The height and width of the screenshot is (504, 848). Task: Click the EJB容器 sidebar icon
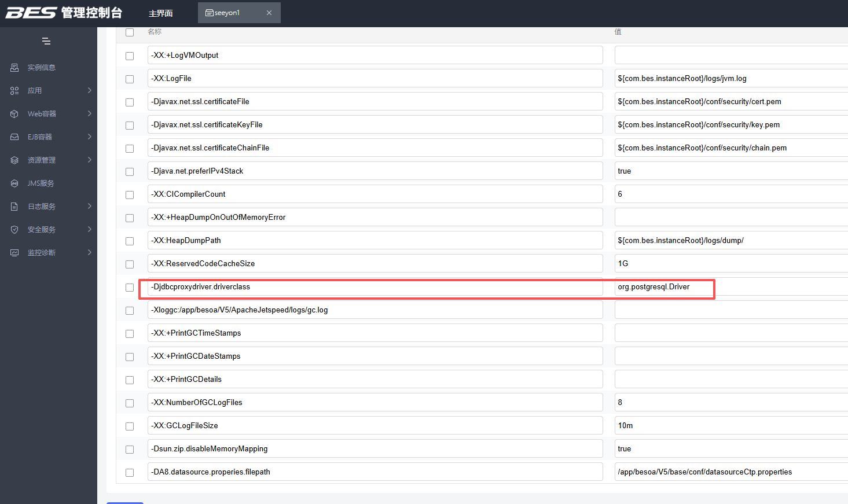point(14,137)
